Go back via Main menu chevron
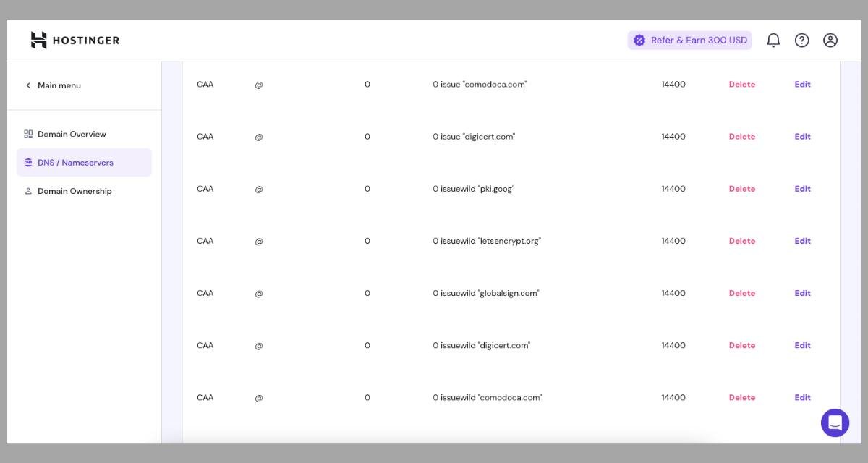The width and height of the screenshot is (868, 463). (28, 85)
